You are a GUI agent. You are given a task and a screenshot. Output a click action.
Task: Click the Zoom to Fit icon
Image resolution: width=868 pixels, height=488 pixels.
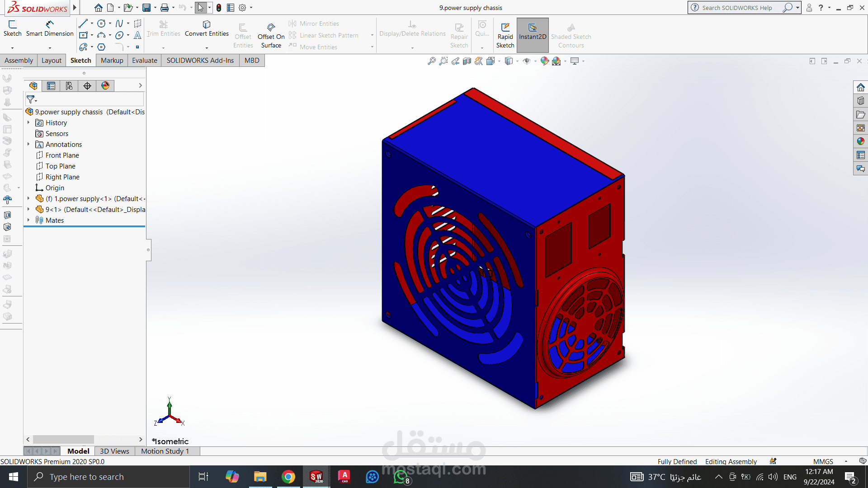(432, 61)
